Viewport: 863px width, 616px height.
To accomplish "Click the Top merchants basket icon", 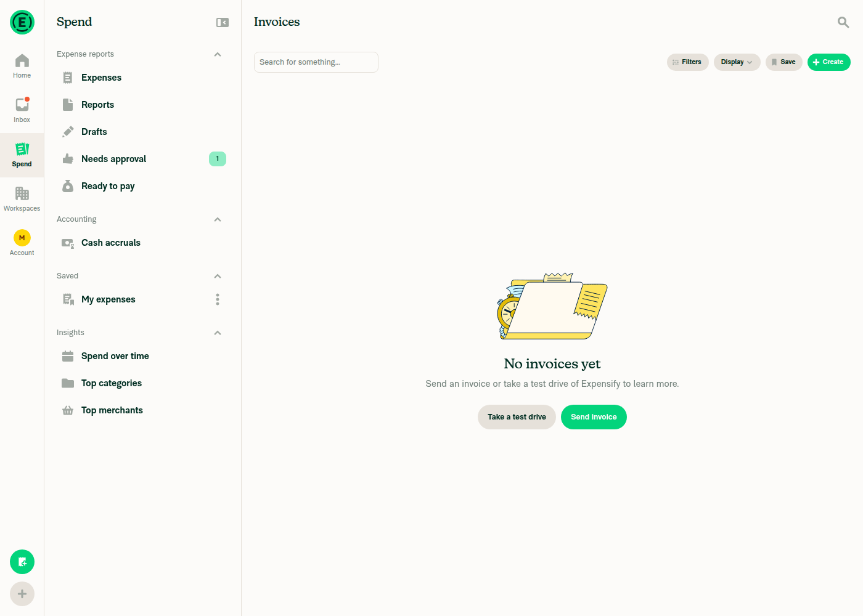I will (x=68, y=410).
